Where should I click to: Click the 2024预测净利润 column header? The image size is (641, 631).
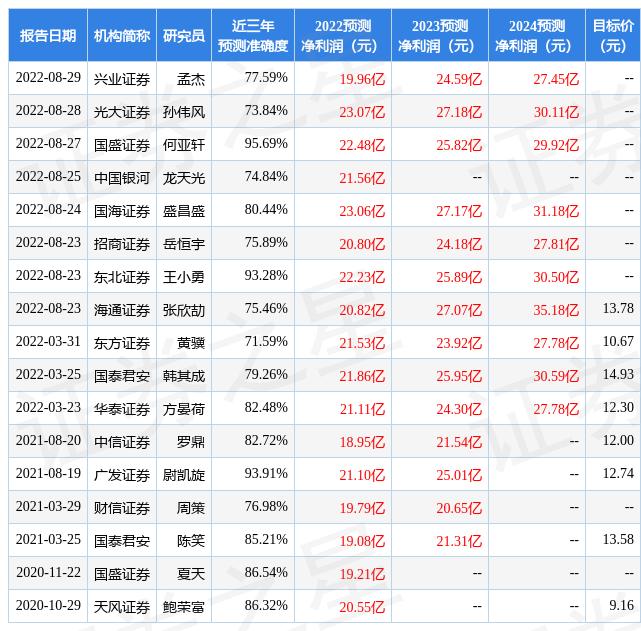537,36
